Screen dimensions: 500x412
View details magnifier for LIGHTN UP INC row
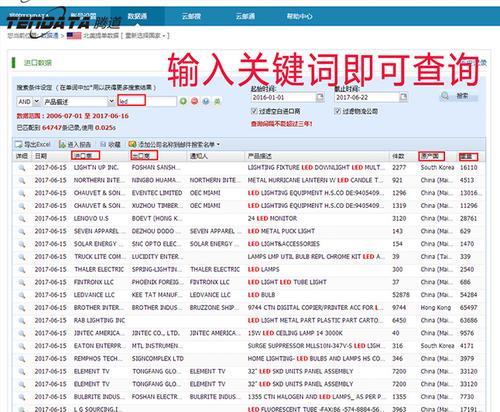click(22, 168)
